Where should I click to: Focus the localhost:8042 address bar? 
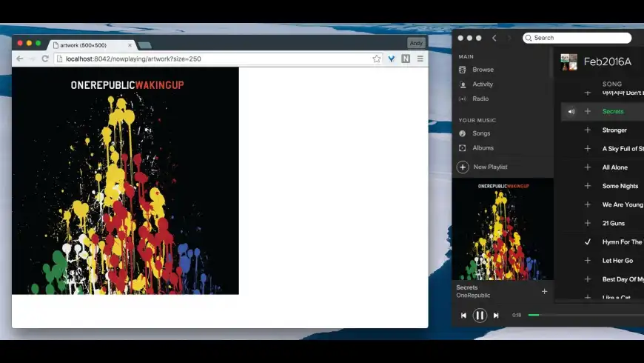click(219, 59)
